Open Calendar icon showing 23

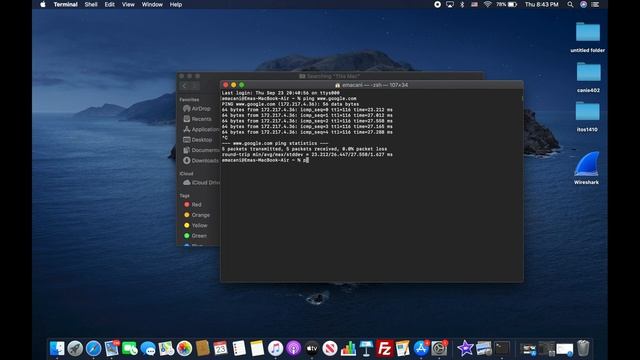click(x=220, y=348)
